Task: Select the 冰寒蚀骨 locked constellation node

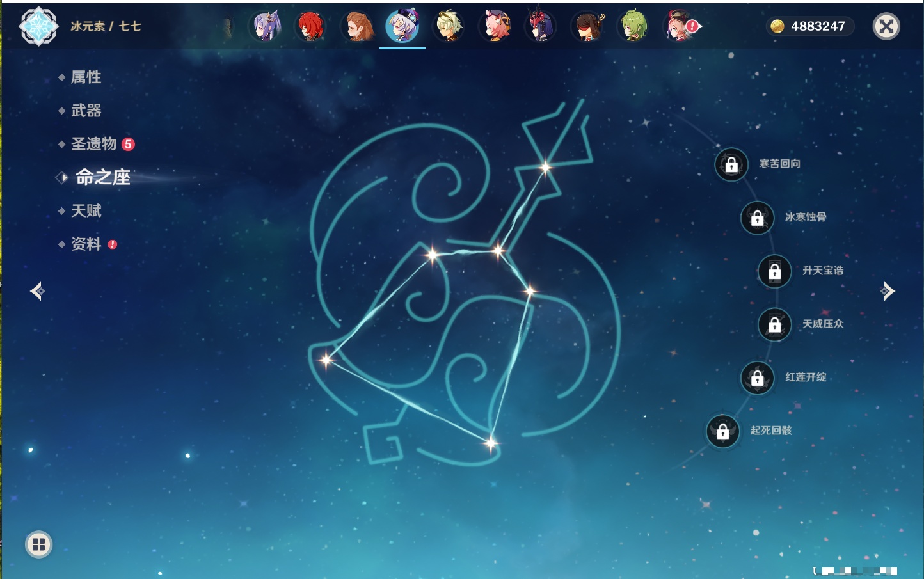Action: 757,218
